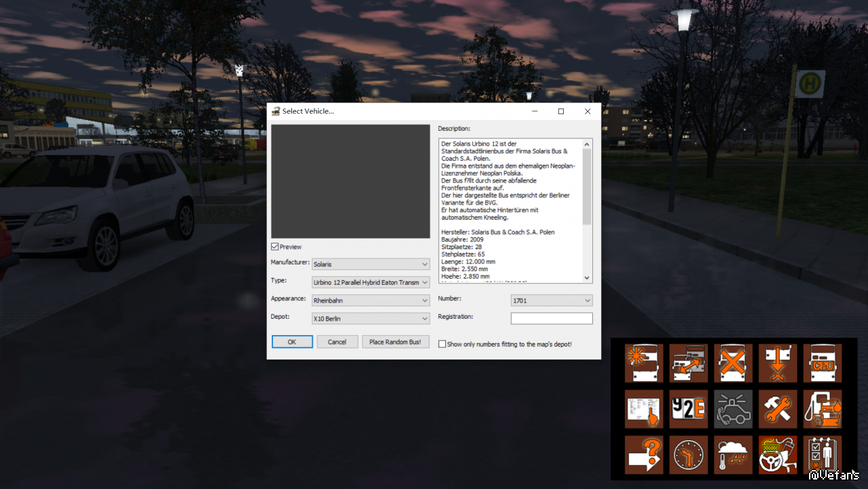Open the Depot dropdown showing X10 Berlin
868x489 pixels.
(x=370, y=319)
